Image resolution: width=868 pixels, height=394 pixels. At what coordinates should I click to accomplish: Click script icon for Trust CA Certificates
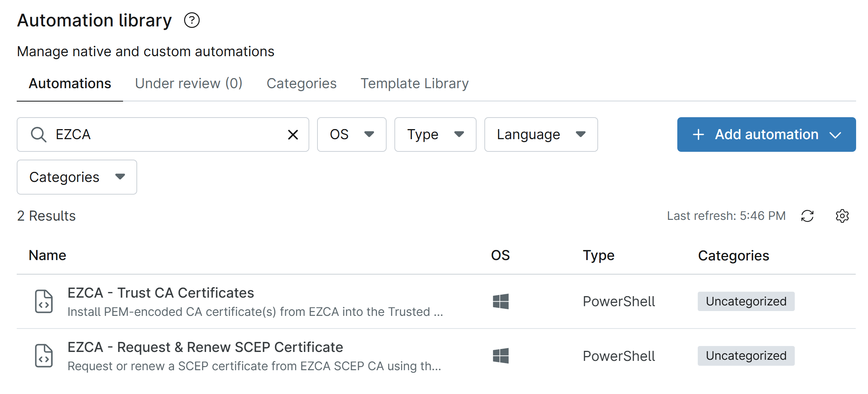point(44,301)
